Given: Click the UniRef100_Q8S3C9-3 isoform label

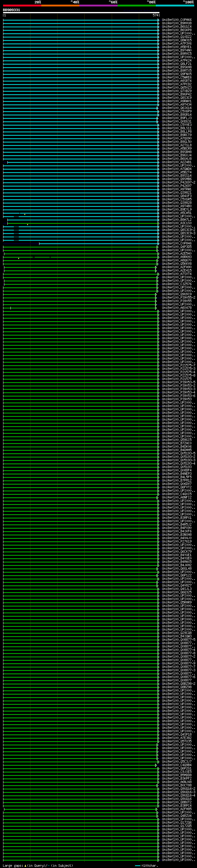Looking at the screenshot, I should pos(179,233).
